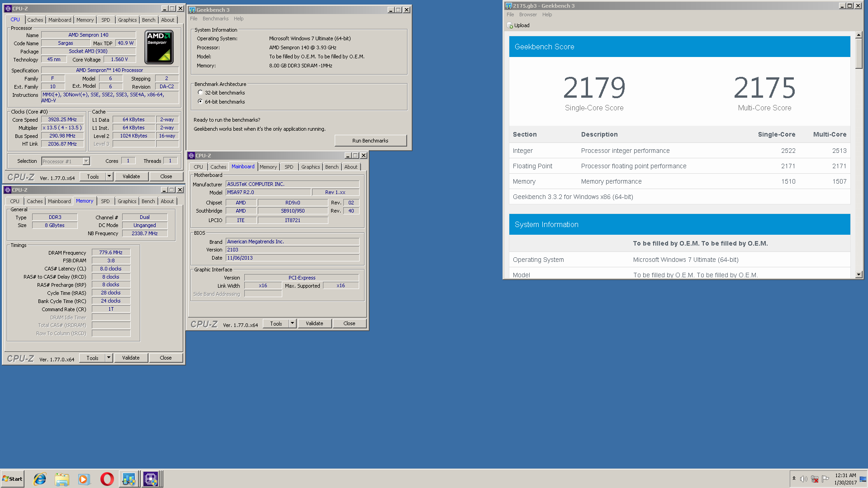Click the Memory performance row
The width and height of the screenshot is (868, 488).
[679, 181]
